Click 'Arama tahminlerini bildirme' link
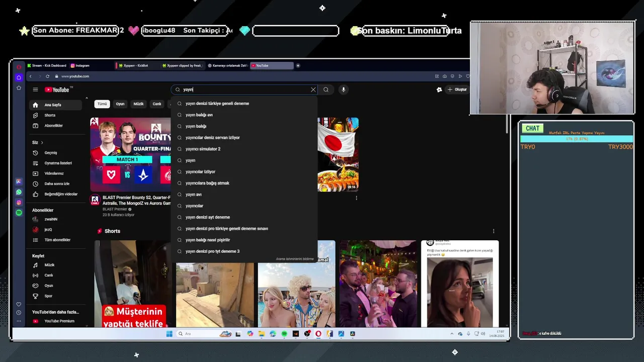This screenshot has width=644, height=362. point(295,259)
